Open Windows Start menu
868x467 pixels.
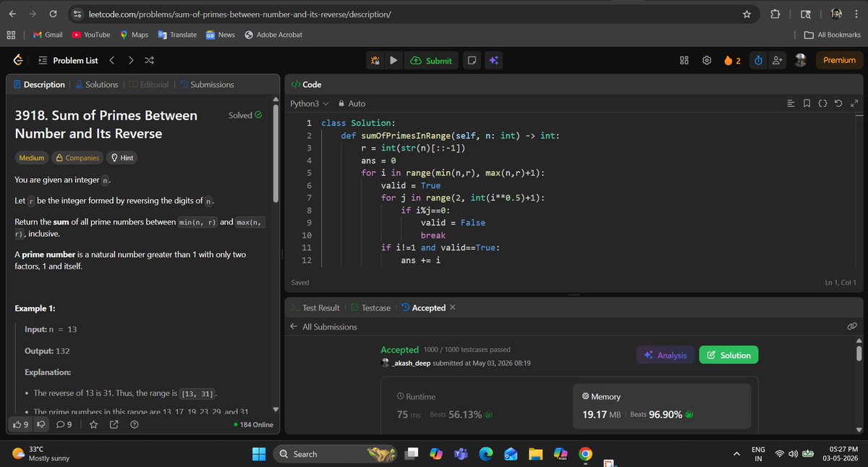point(259,454)
